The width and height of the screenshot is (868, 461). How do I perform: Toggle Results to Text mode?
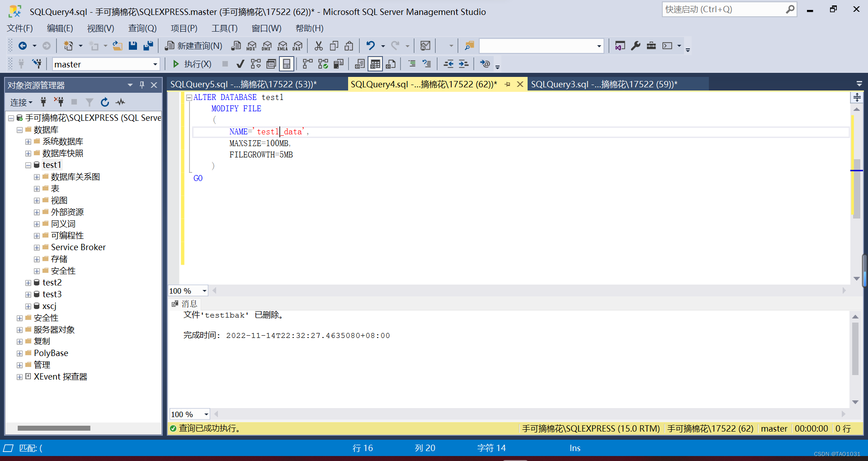(x=360, y=64)
